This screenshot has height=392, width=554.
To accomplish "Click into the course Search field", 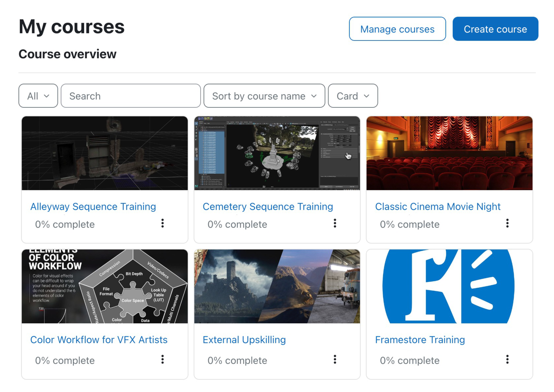I will click(x=131, y=96).
